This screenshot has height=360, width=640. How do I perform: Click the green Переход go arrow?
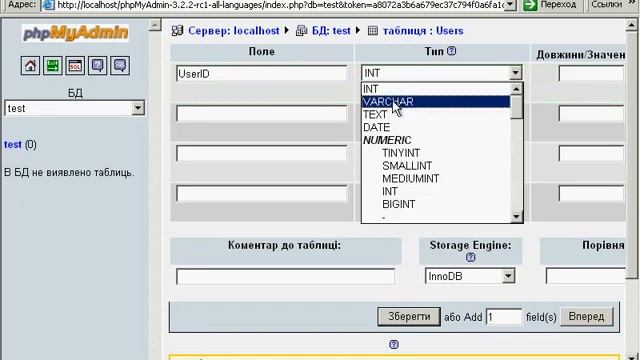[530, 5]
